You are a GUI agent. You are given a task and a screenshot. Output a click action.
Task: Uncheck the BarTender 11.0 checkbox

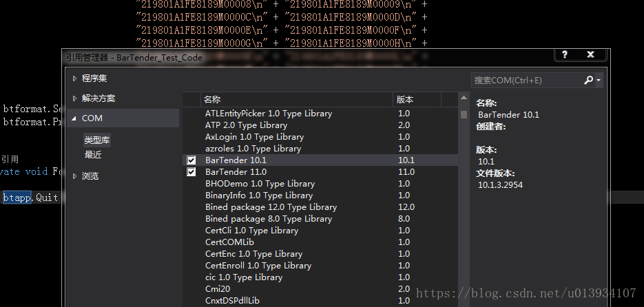[x=191, y=172]
